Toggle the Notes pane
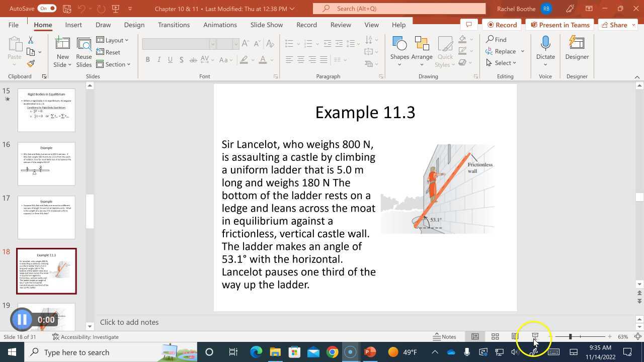 [444, 336]
